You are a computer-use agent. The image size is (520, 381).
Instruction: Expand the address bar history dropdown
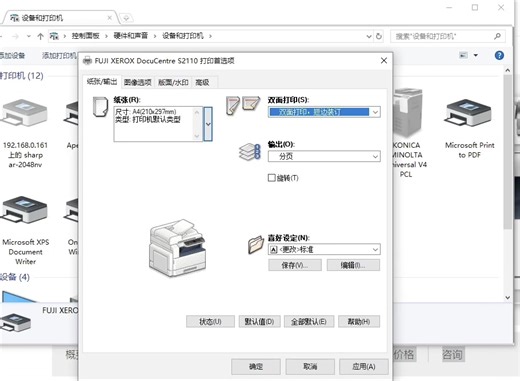[x=369, y=36]
